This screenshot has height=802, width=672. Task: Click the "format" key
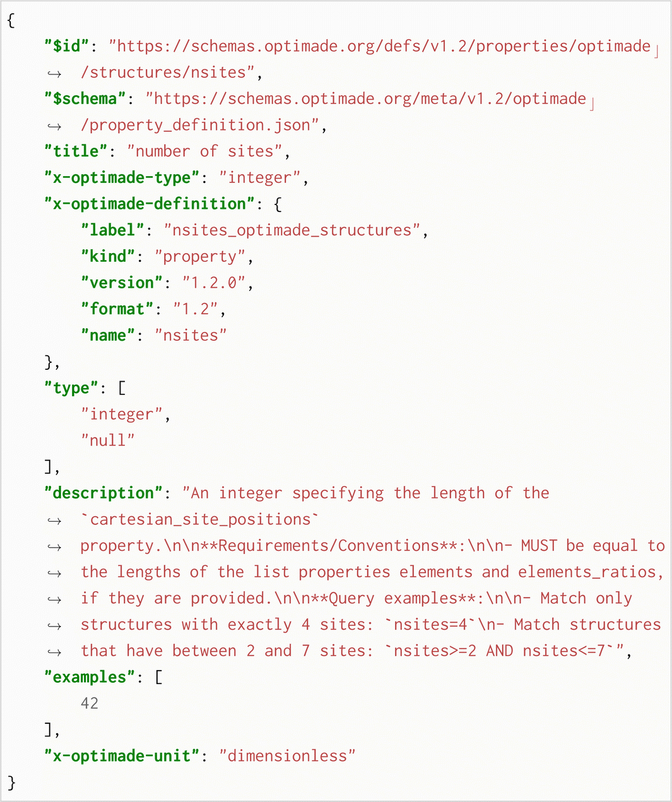point(117,309)
